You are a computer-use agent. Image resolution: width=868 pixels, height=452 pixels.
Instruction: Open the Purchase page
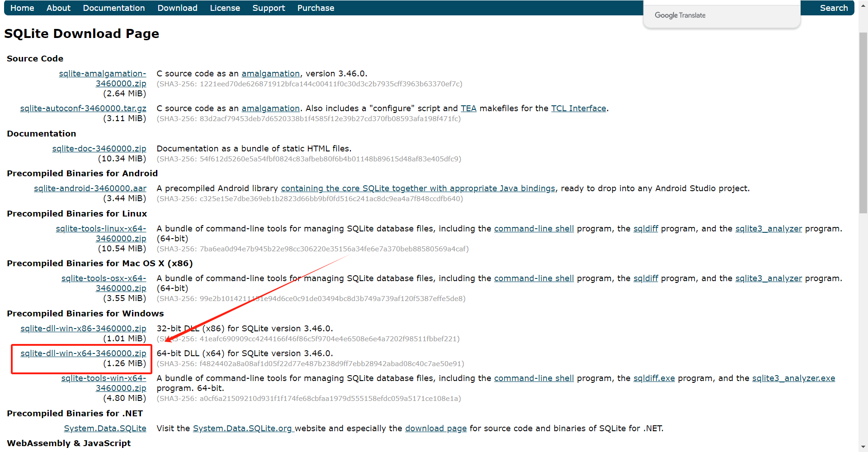[x=316, y=8]
